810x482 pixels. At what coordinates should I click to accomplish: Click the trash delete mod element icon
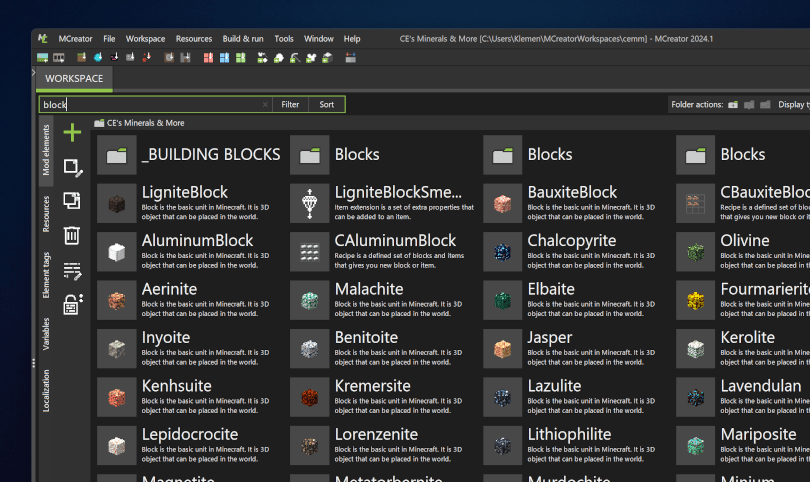pyautogui.click(x=72, y=235)
